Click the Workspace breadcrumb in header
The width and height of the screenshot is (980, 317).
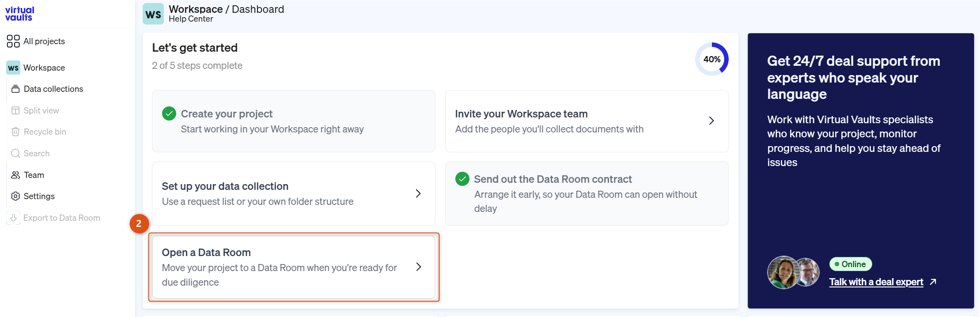coord(196,9)
